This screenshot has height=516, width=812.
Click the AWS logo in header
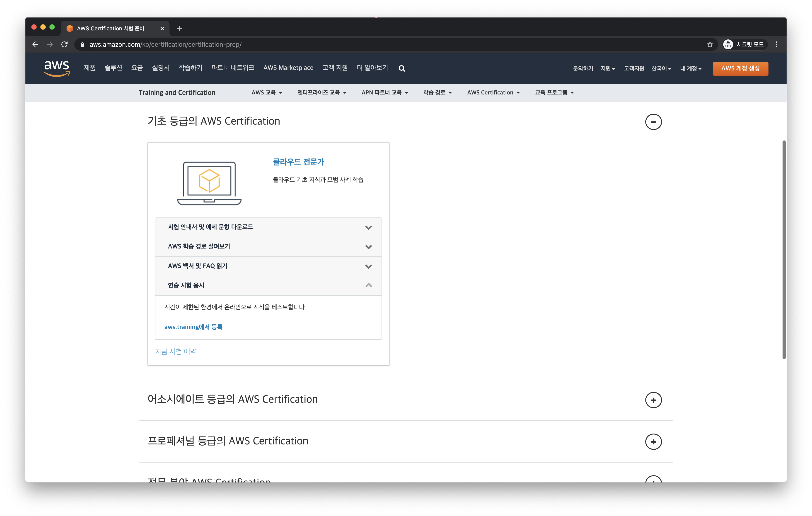[57, 68]
